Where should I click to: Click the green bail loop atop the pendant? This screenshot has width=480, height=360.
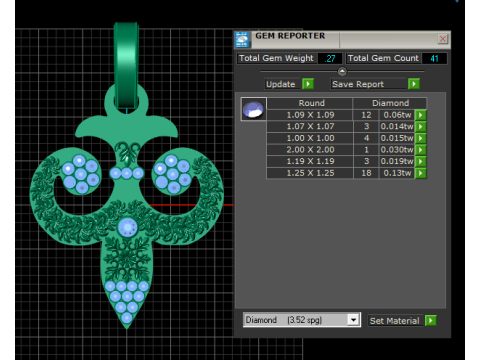[x=126, y=65]
